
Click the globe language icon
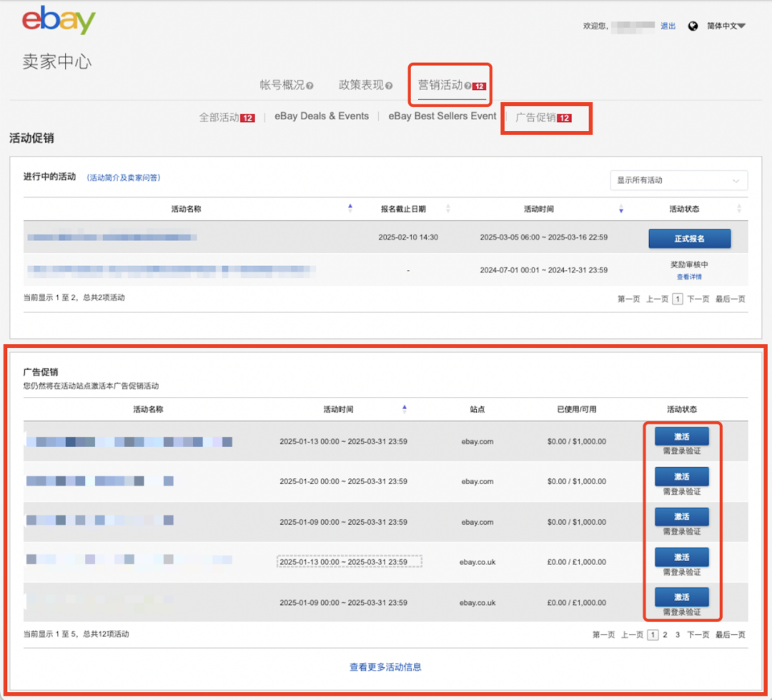(x=693, y=26)
